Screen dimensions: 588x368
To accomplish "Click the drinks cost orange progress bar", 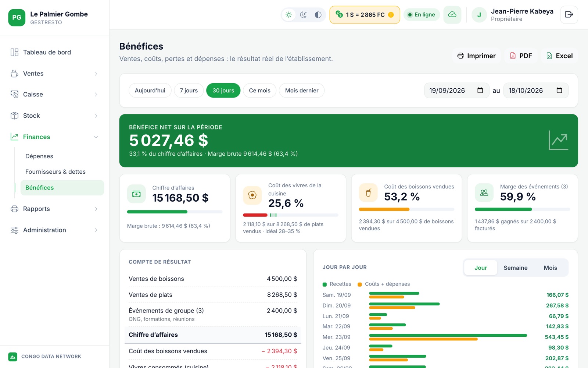I will point(406,209).
